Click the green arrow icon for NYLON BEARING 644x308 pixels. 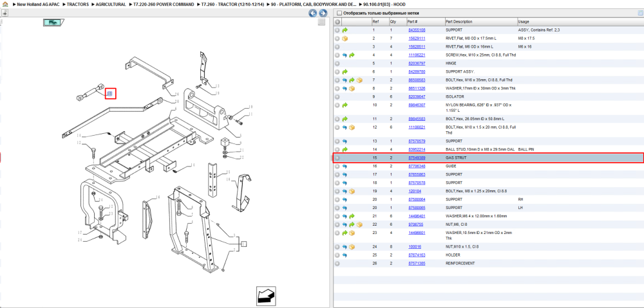345,105
